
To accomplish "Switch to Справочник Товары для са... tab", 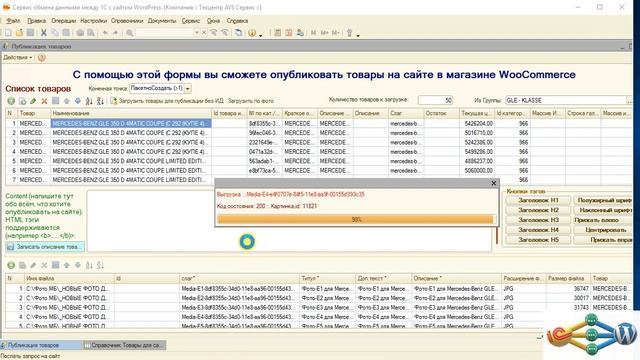I will pos(124,345).
